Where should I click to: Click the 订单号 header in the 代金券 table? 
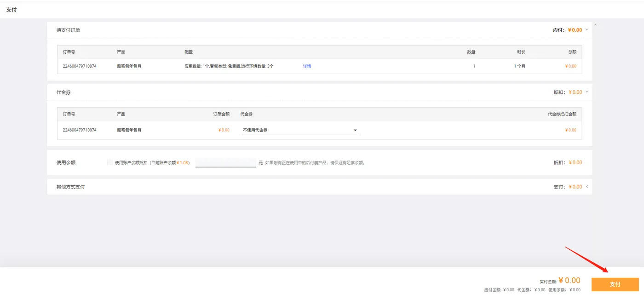69,114
